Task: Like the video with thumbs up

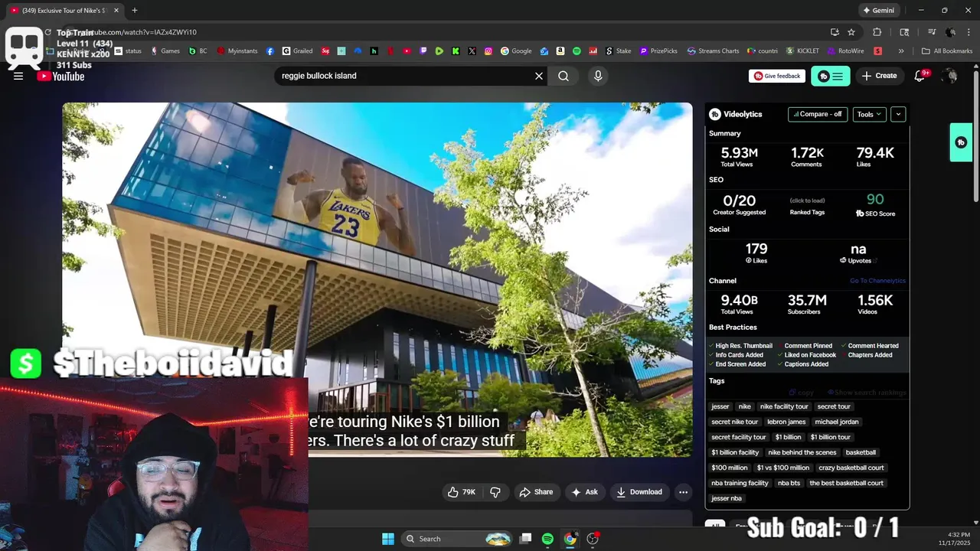Action: tap(462, 492)
